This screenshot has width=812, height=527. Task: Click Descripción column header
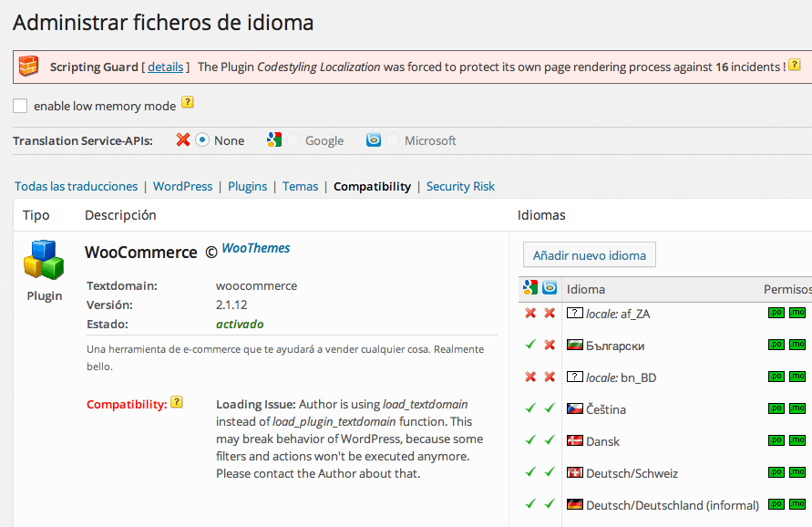pyautogui.click(x=120, y=215)
